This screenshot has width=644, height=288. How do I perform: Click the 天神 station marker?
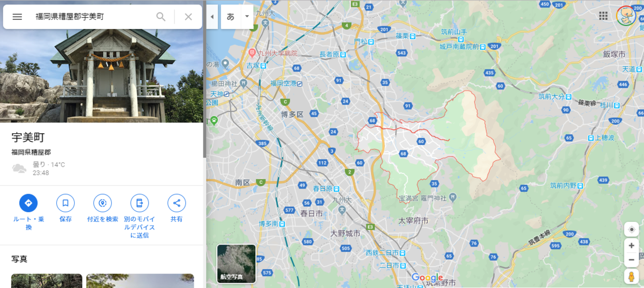coord(228,93)
